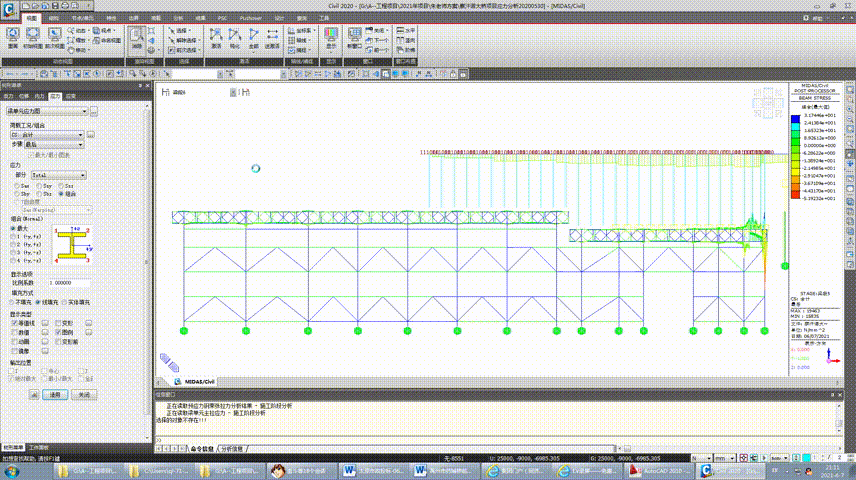Click the pencil icon at bottom-left of model view
Viewport: 856px width, 480px height.
tap(169, 363)
